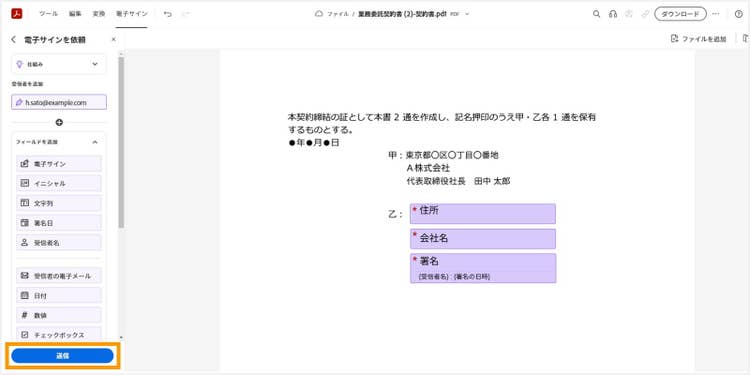Screen dimensions: 750x375
Task: Select the 電子サイン tab
Action: (132, 14)
